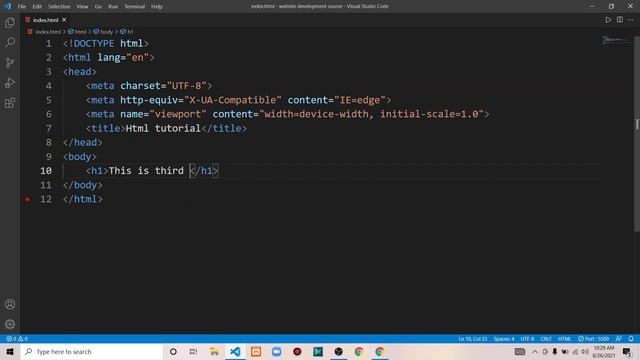Change language mode via HTML indicator
The image size is (640, 360).
click(564, 339)
